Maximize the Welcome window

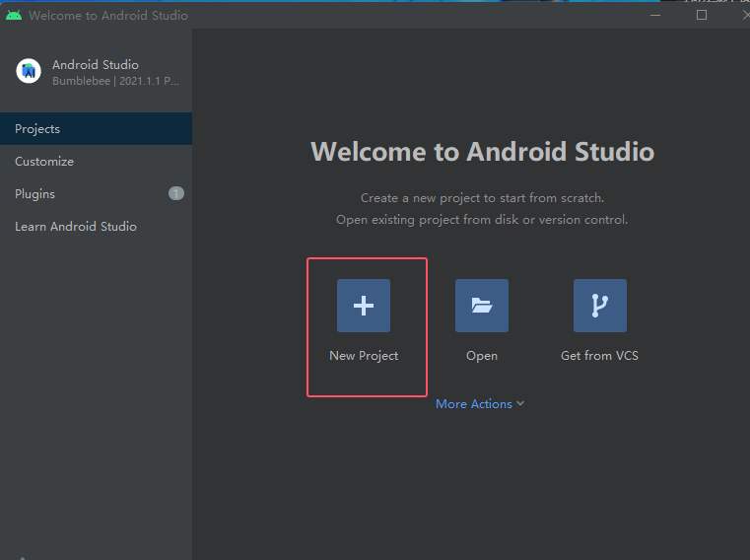tap(701, 16)
